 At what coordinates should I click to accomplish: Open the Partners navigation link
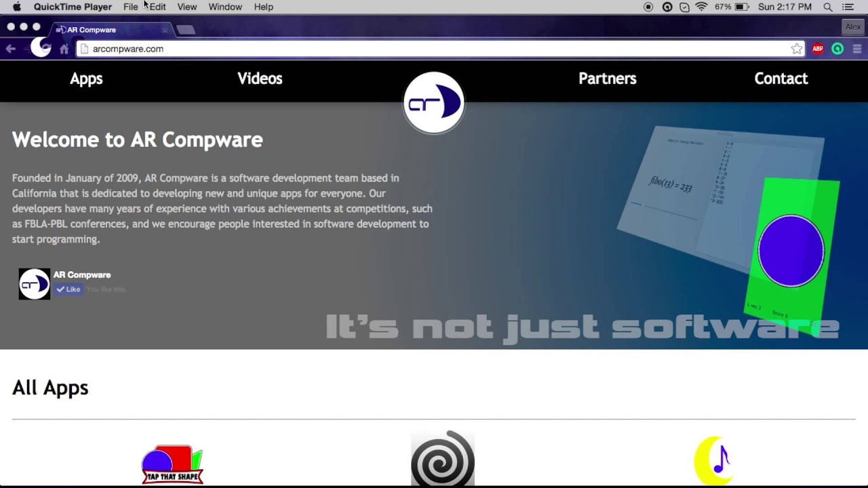pos(608,79)
